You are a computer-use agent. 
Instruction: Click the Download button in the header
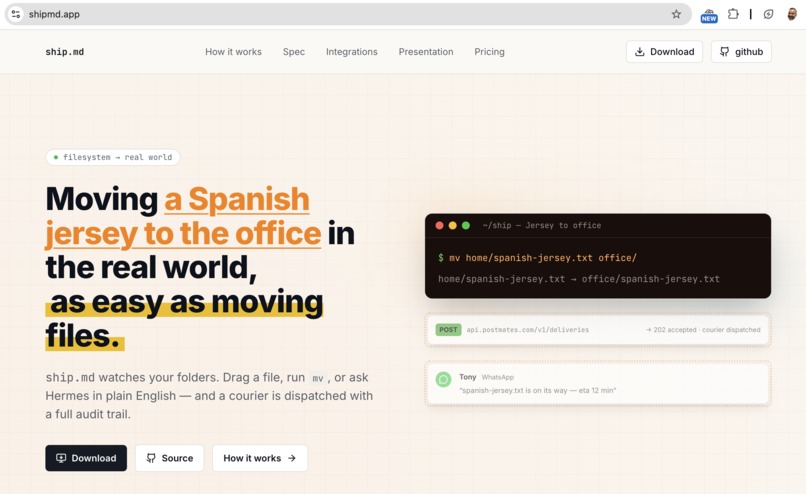point(664,52)
